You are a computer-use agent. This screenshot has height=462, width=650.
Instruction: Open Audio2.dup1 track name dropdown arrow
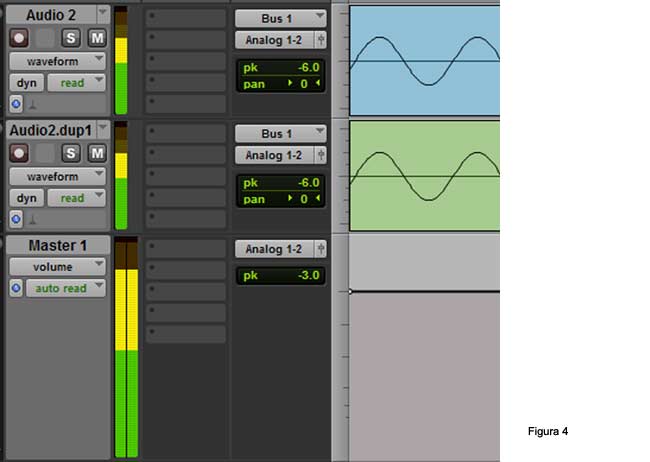click(x=102, y=129)
